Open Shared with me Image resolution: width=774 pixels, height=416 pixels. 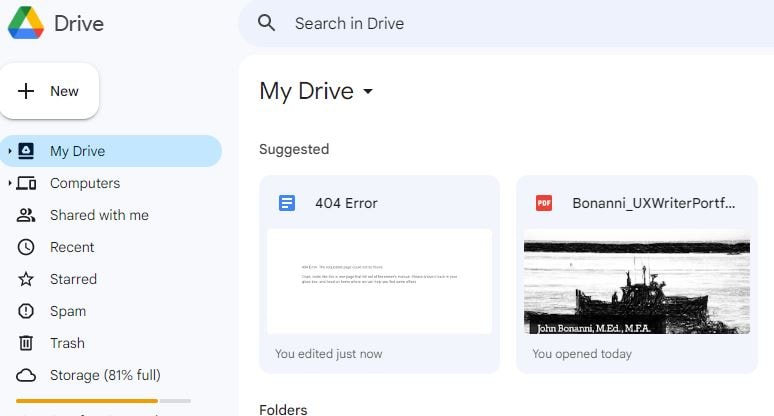tap(99, 215)
